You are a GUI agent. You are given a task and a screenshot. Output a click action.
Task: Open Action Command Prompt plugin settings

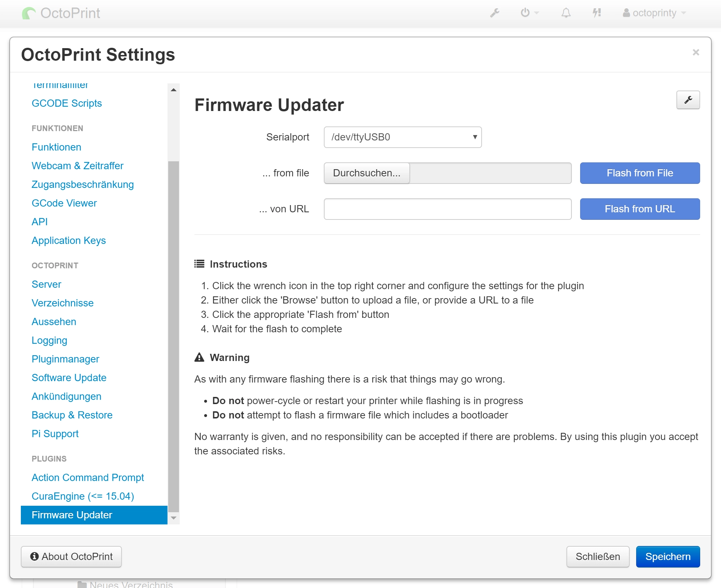pos(88,478)
